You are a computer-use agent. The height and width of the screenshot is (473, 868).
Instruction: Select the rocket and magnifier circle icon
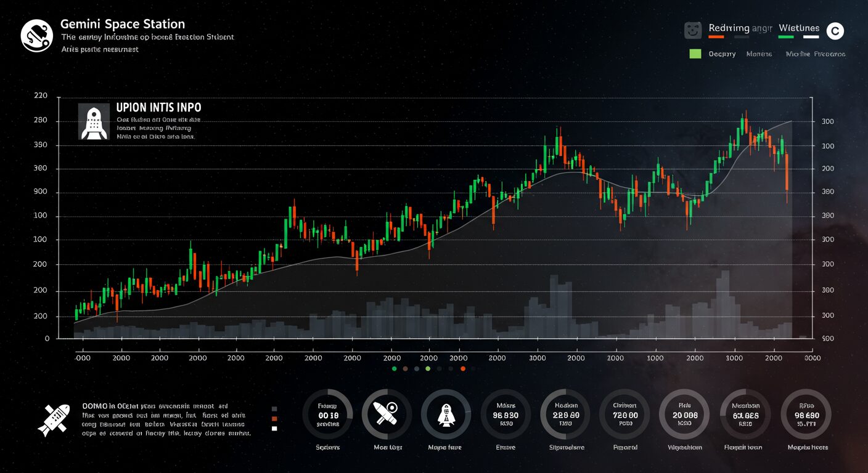387,414
